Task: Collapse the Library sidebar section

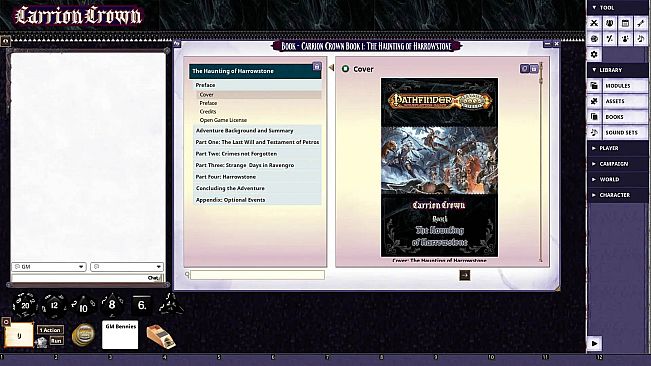Action: [594, 70]
